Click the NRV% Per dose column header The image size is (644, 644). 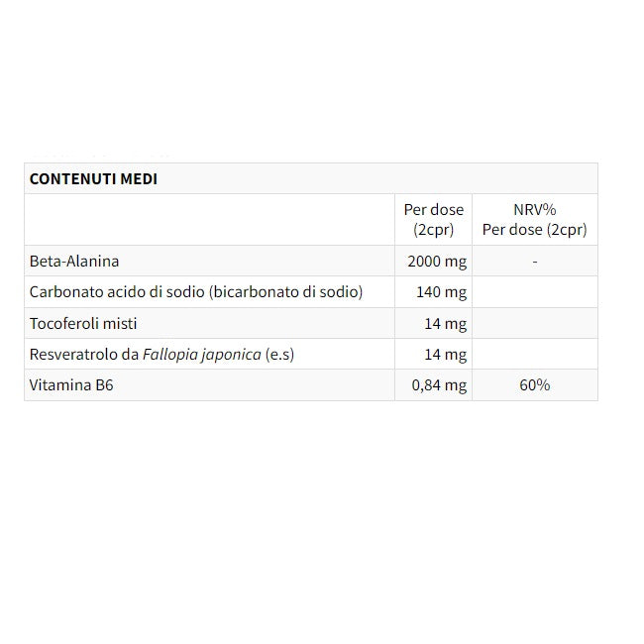tap(534, 219)
